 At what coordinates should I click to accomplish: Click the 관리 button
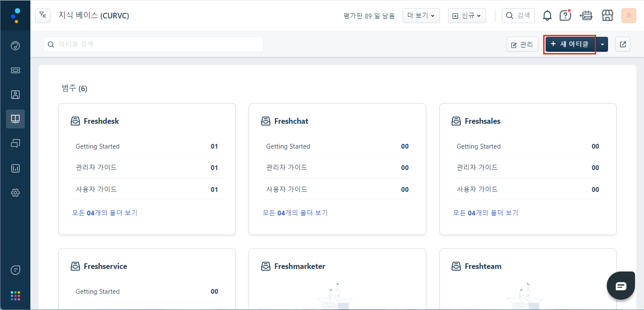coord(522,44)
